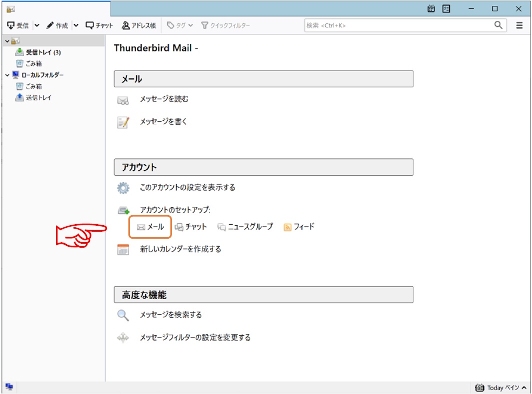Select the 送信トレイ folder
Viewport: 532px width, 394px height.
(x=33, y=97)
